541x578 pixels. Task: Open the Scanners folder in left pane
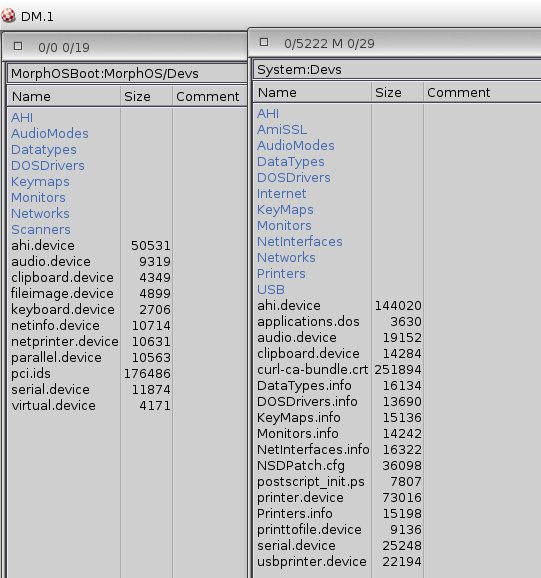[41, 230]
